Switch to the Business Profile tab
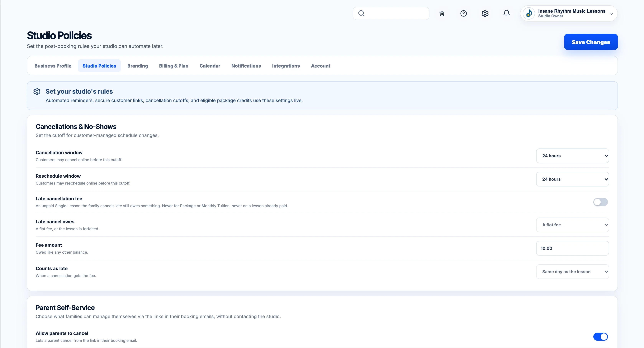The height and width of the screenshot is (348, 644). tap(53, 66)
